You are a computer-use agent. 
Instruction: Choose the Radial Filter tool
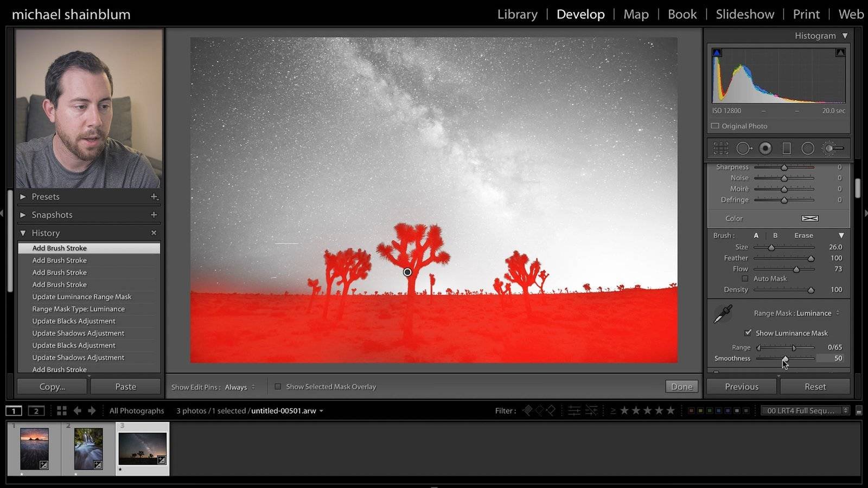808,148
